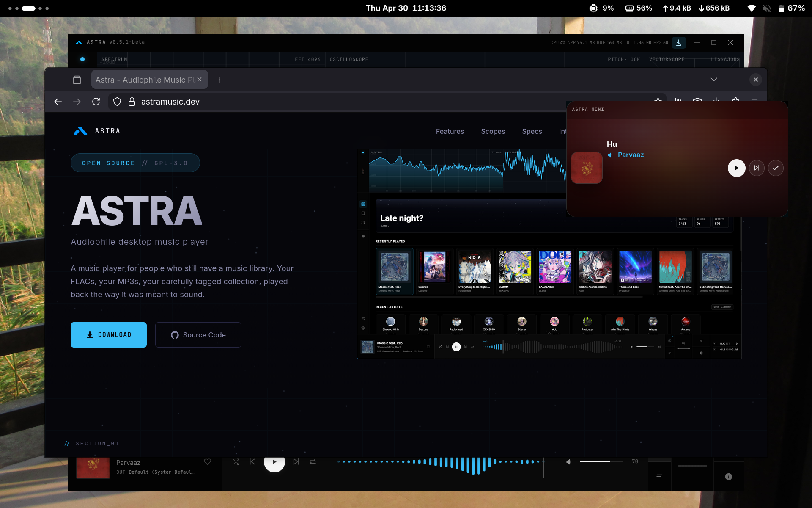Go to previous track in Astra player
This screenshot has width=812, height=508.
click(x=252, y=462)
